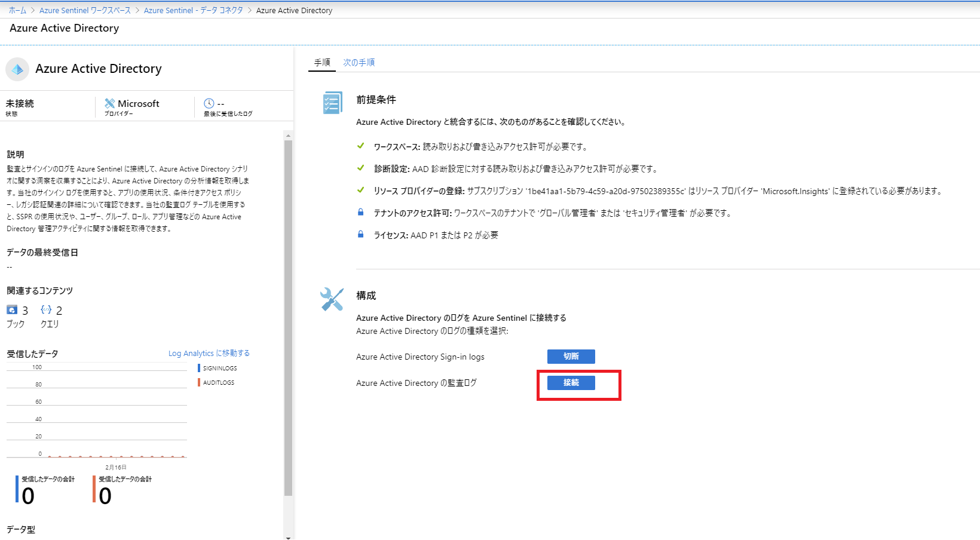
Task: Open Azure Sentinel ワークスペース breadcrumb
Action: click(x=85, y=10)
